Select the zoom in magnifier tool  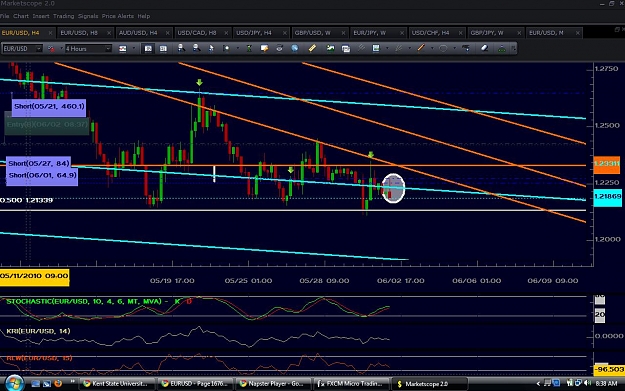(181, 48)
